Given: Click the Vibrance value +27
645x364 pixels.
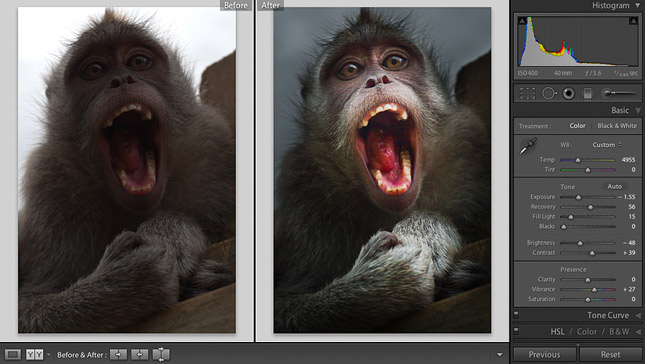Looking at the screenshot, I should tap(629, 289).
